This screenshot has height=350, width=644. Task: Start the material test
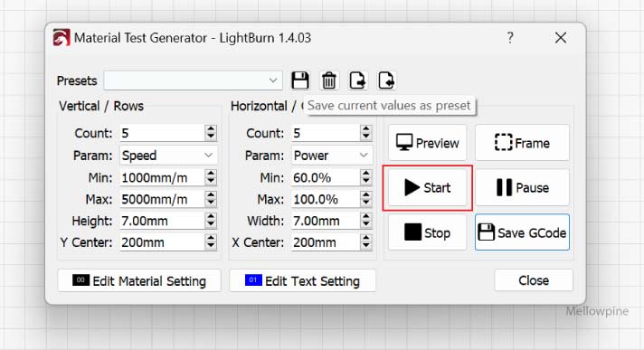click(427, 188)
